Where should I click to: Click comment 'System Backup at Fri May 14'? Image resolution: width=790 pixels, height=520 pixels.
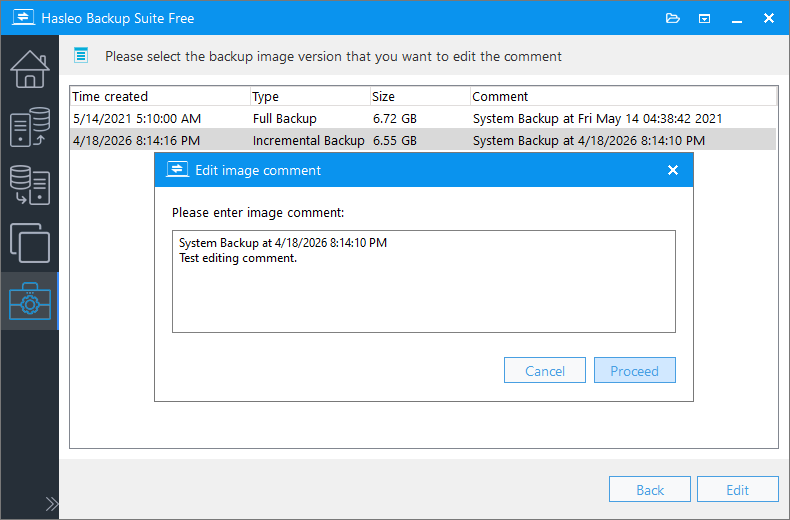[x=598, y=119]
